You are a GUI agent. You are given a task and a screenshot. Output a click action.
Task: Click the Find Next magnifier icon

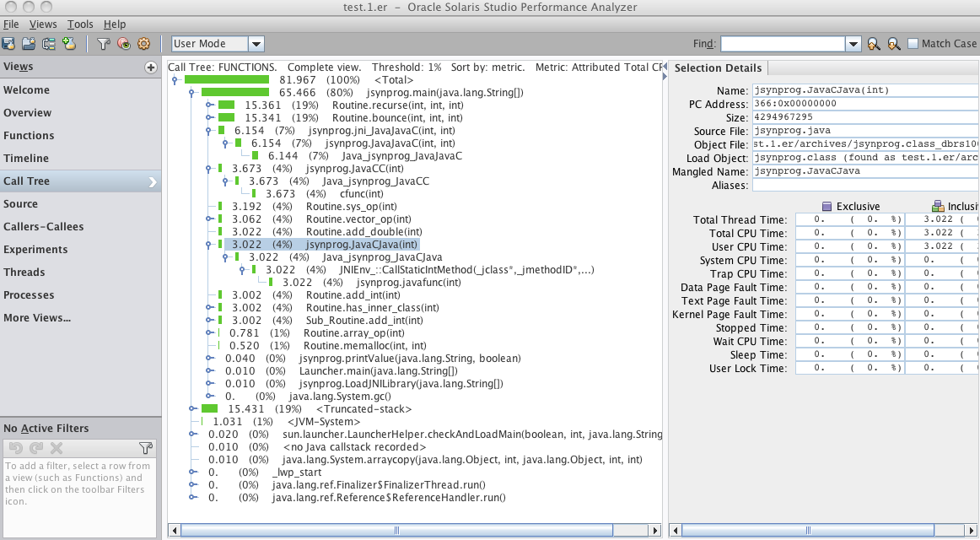click(894, 44)
